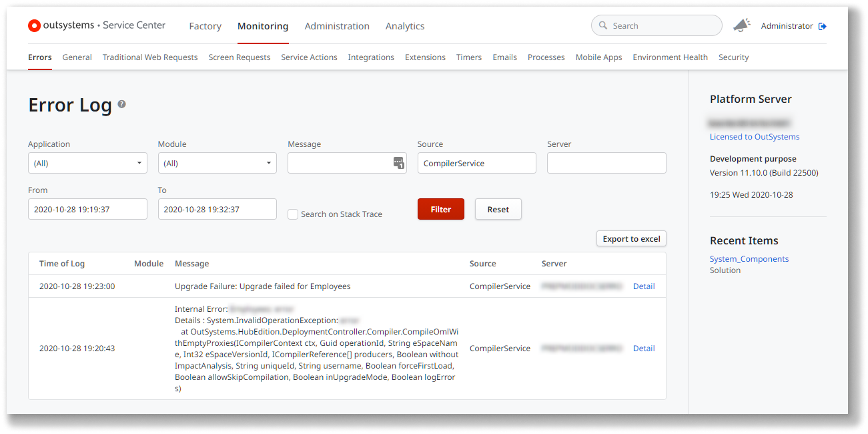Switch to the Timers tab
Viewport: 868px width, 434px height.
point(468,57)
